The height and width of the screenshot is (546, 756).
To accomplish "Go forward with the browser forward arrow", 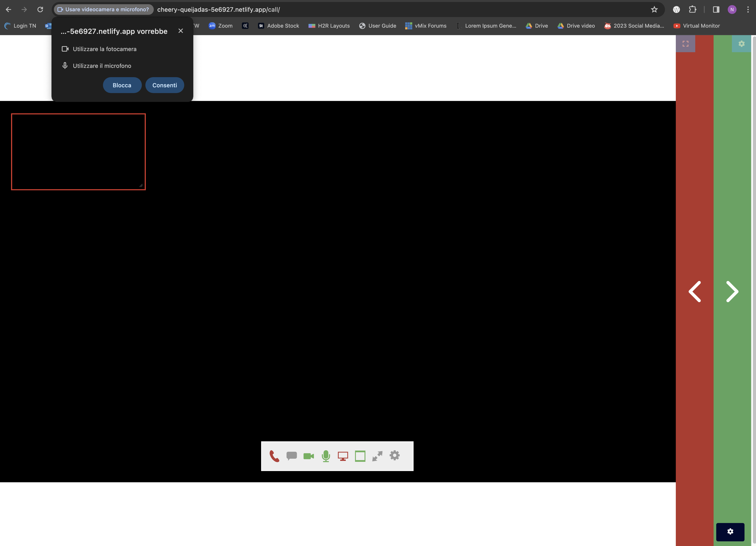I will [24, 9].
